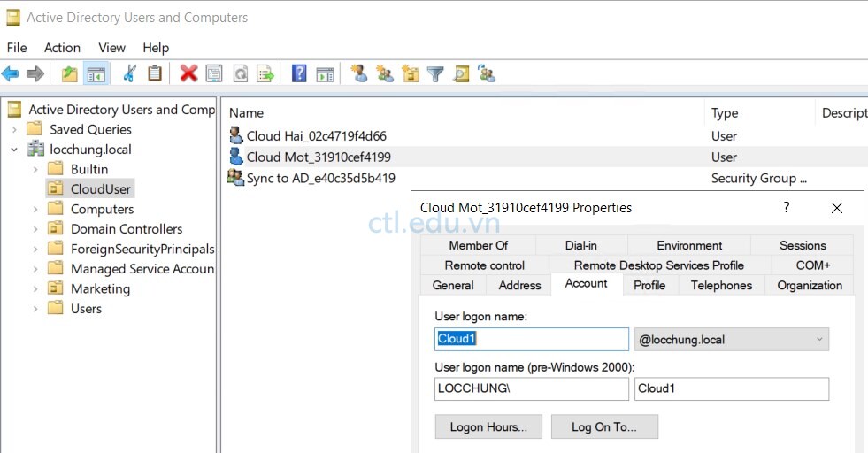Switch to the COM+ tab

pos(812,265)
